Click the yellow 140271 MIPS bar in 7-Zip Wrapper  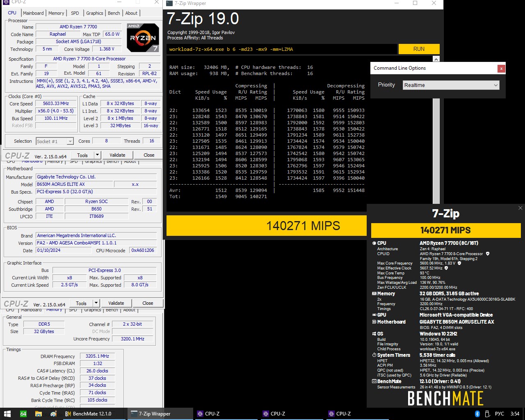tap(267, 226)
